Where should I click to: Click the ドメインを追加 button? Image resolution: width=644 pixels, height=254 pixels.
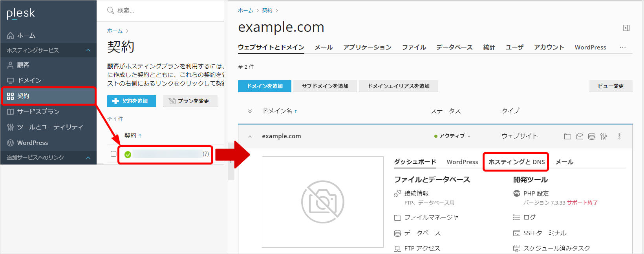click(265, 86)
